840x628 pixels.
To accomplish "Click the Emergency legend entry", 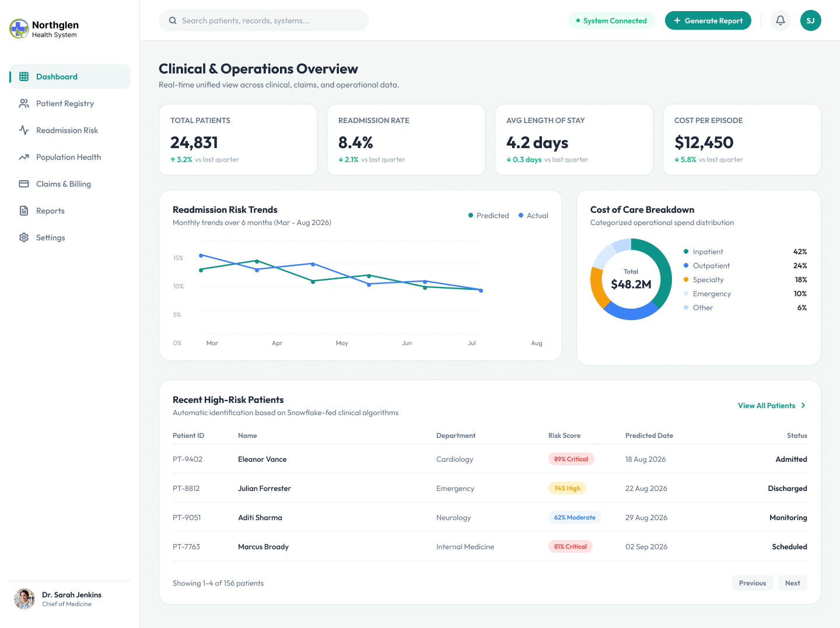I will [x=745, y=293].
